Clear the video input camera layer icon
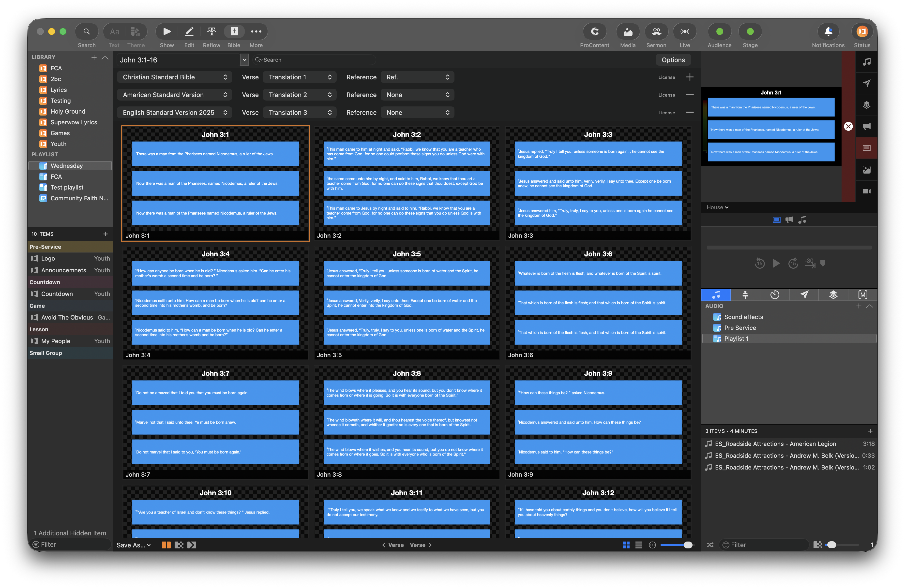 pos(867,191)
